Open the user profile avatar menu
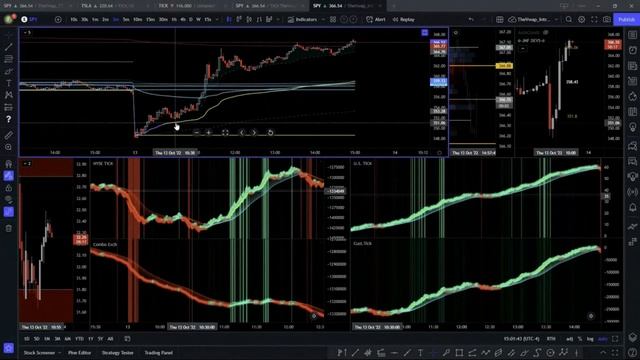 (x=9, y=19)
